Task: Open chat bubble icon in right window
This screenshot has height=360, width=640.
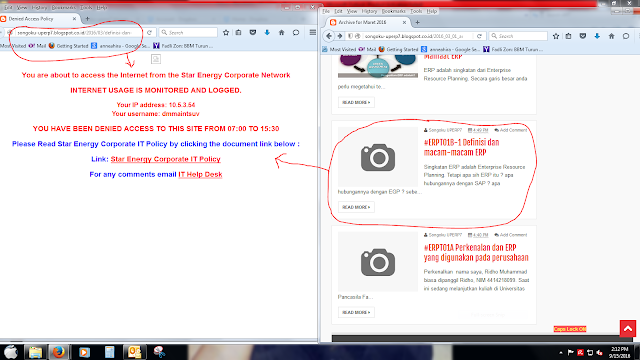Action: tap(626, 36)
